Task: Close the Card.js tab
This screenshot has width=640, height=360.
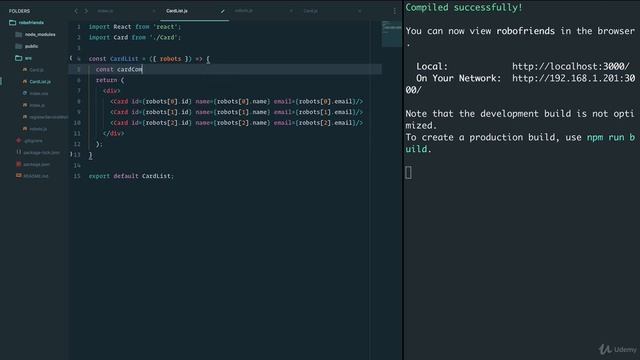Action: tap(360, 11)
